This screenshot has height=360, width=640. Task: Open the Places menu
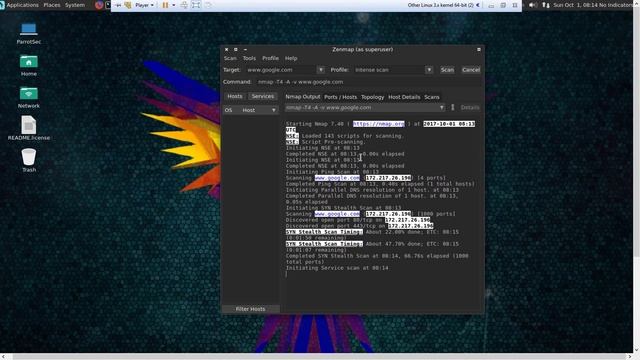[52, 5]
